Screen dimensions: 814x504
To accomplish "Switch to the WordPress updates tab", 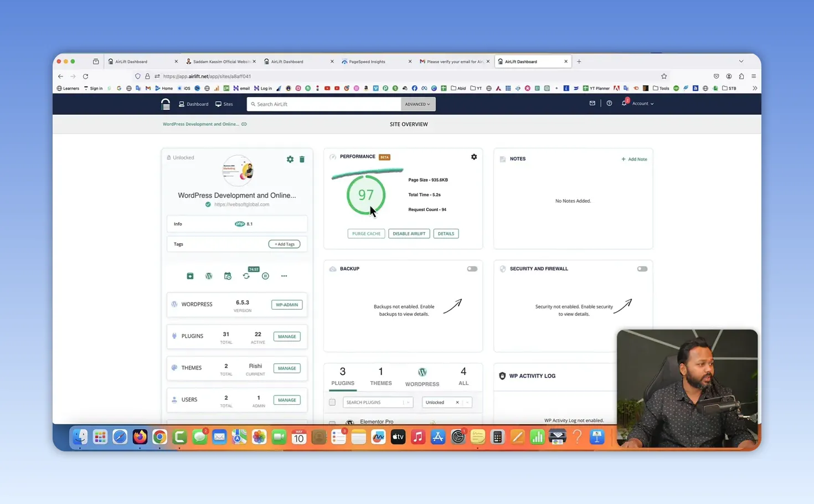I will coord(422,377).
